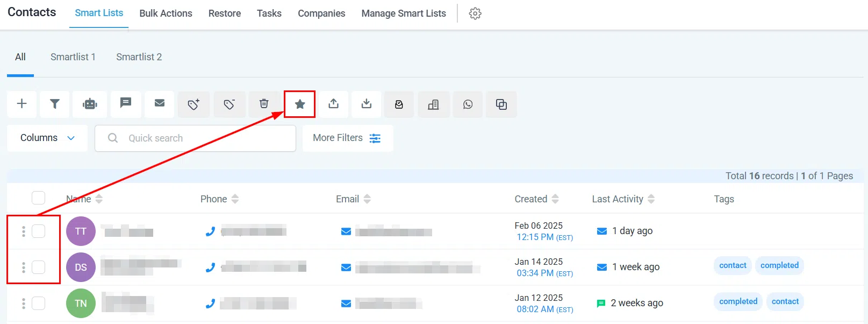Sort by Created column arrows
Screen dimensions: 868x324
pyautogui.click(x=555, y=199)
